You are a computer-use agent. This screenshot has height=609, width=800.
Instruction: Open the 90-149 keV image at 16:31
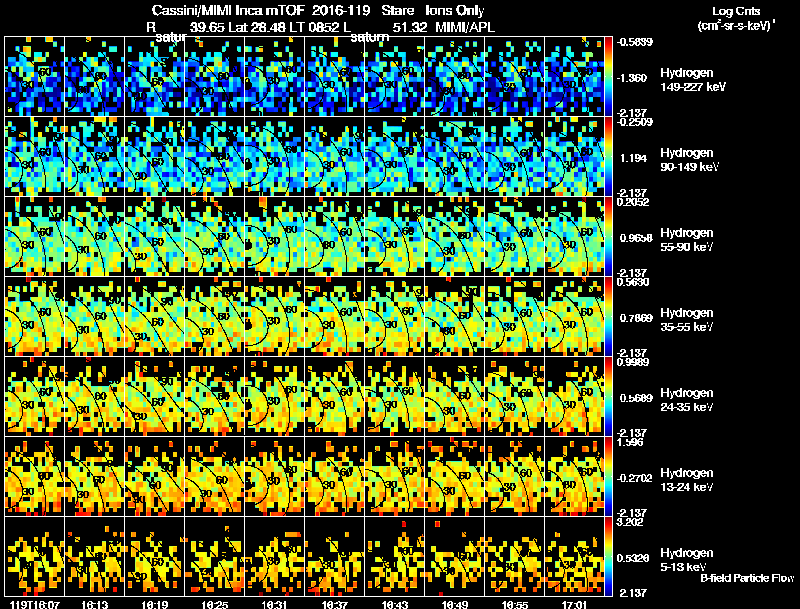coord(274,157)
